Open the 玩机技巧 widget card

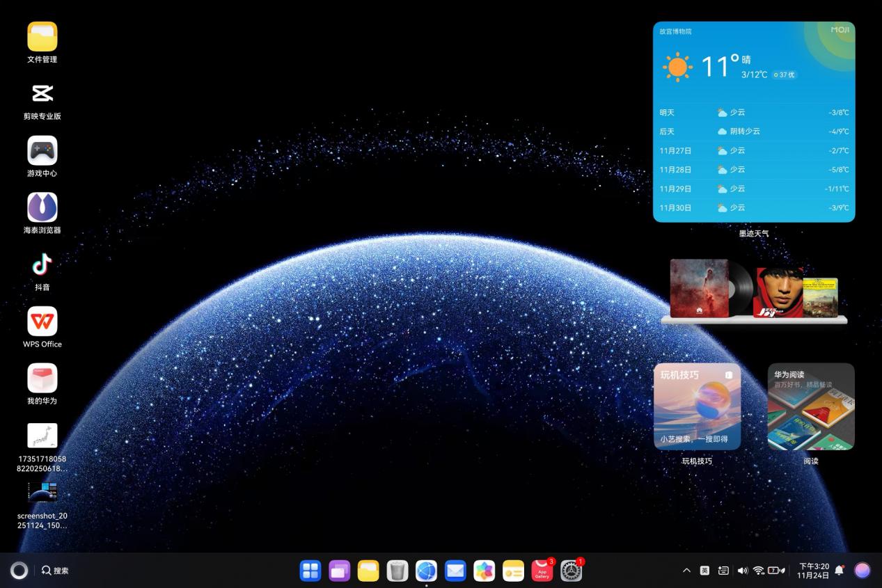coord(697,406)
